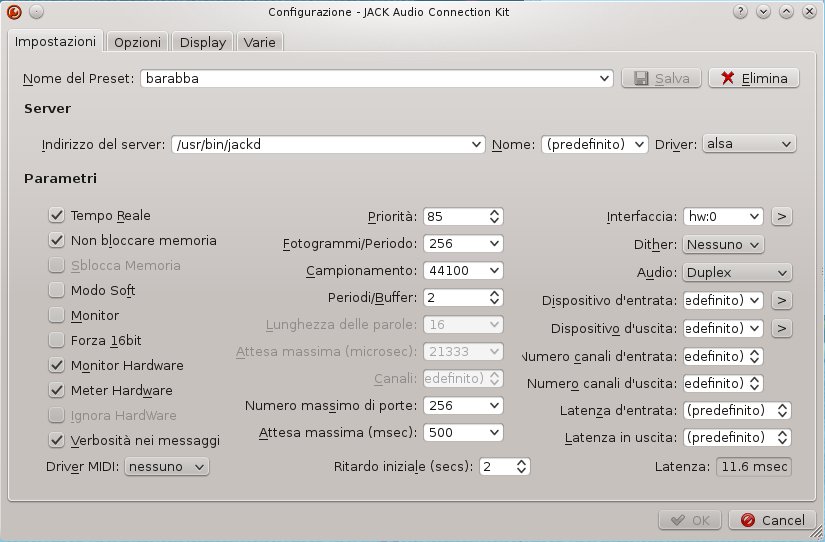Open the Driver MIDI dropdown
This screenshot has width=825, height=542.
coord(166,466)
